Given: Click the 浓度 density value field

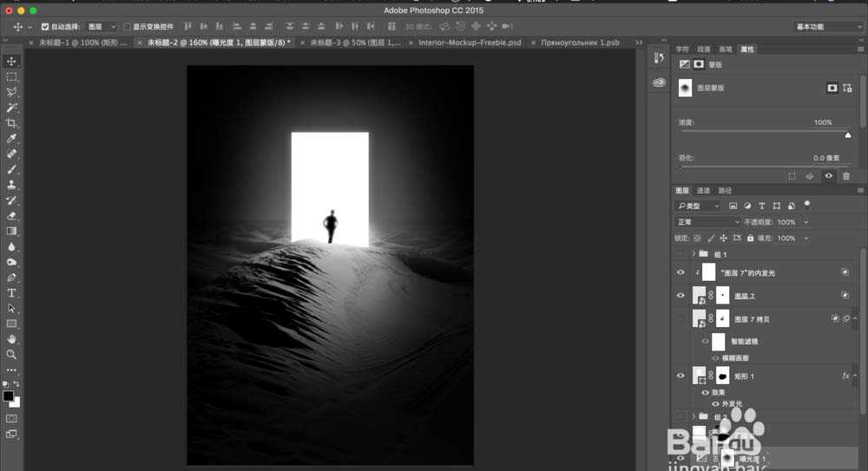Looking at the screenshot, I should pos(822,122).
